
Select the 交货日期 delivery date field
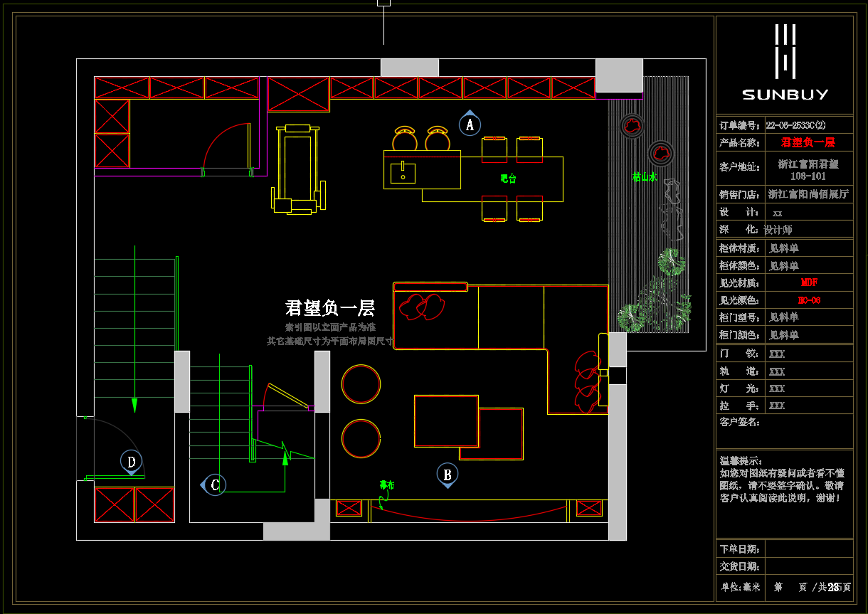tap(809, 567)
